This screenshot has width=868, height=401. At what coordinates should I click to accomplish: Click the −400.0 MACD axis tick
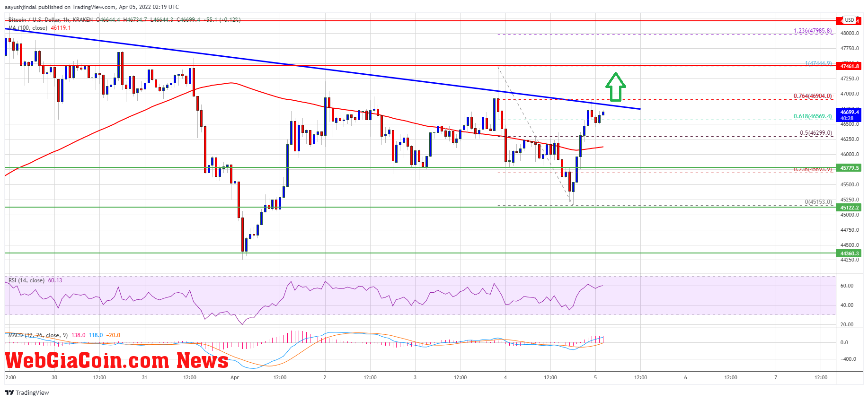(847, 359)
